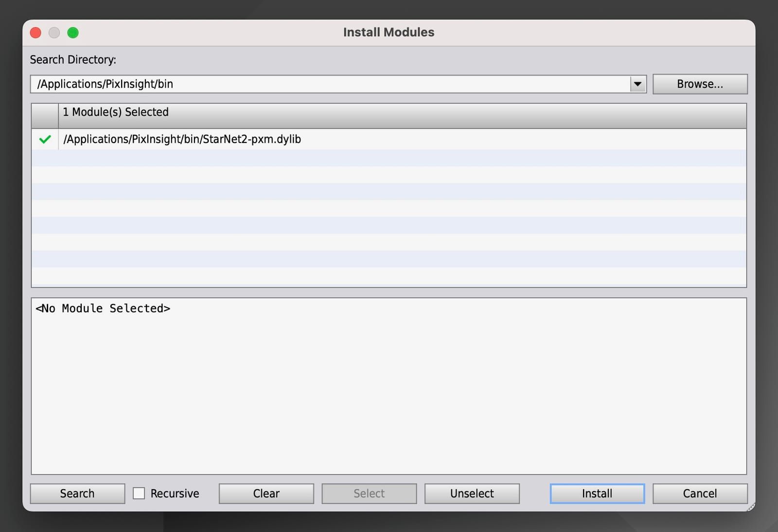This screenshot has height=532, width=778.
Task: Enable the Recursive checkbox
Action: tap(139, 493)
